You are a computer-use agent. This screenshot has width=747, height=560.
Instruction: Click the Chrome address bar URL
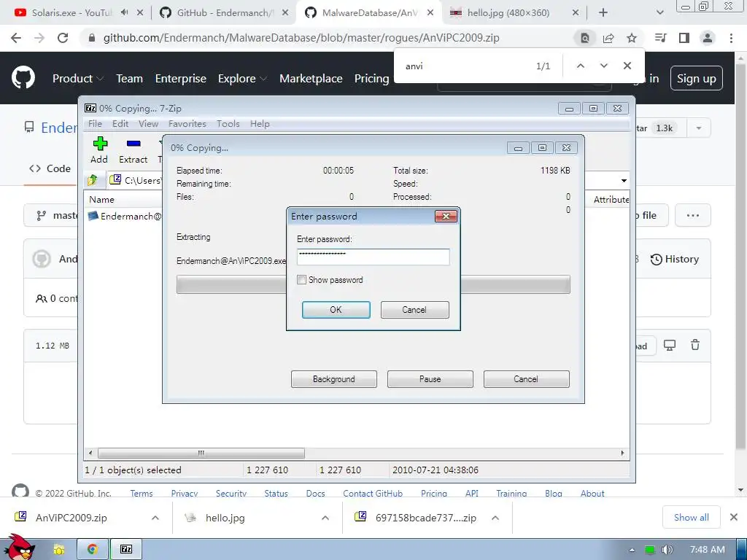point(301,38)
